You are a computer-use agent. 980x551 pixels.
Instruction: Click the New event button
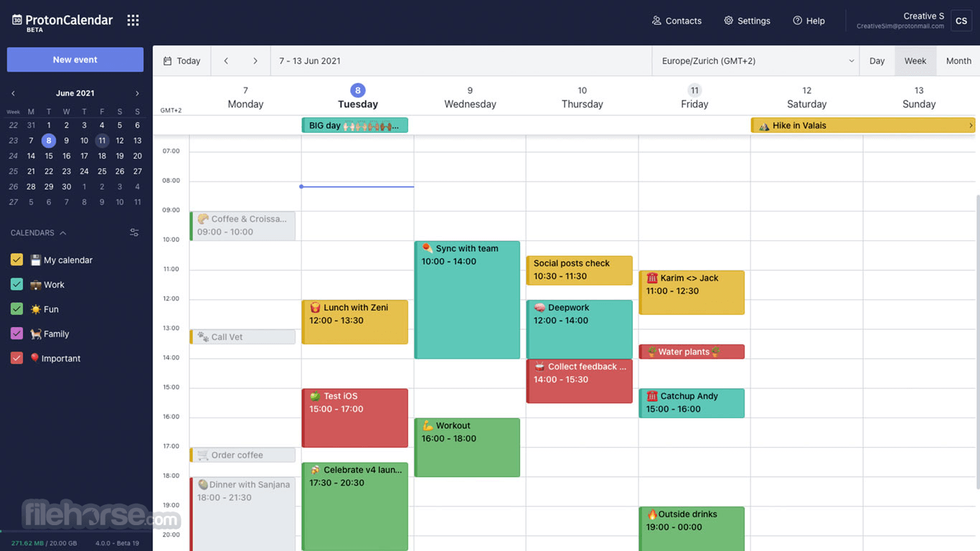(75, 60)
